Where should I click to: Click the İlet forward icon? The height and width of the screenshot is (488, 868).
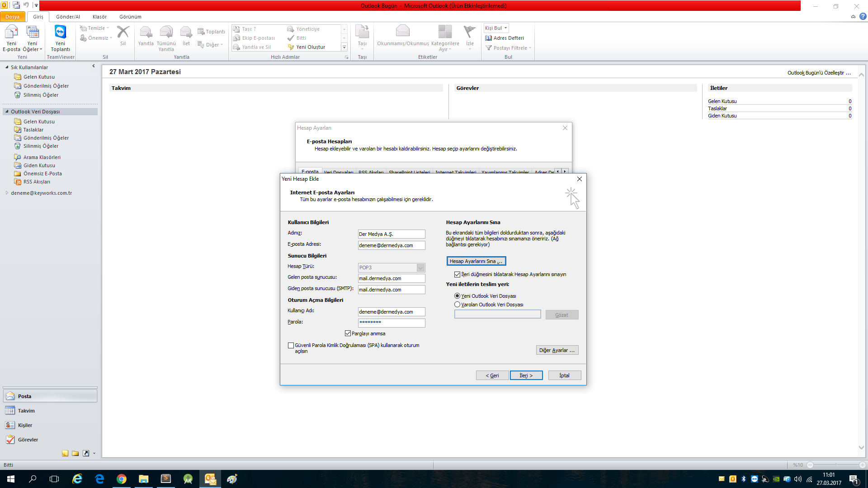pyautogui.click(x=186, y=36)
